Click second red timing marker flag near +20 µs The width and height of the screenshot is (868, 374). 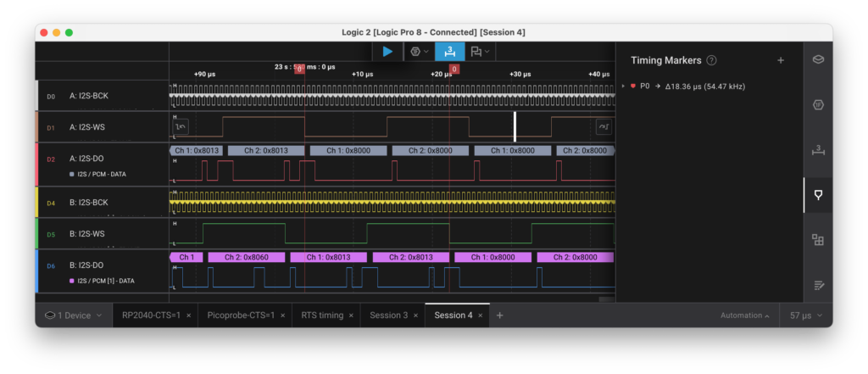(454, 70)
